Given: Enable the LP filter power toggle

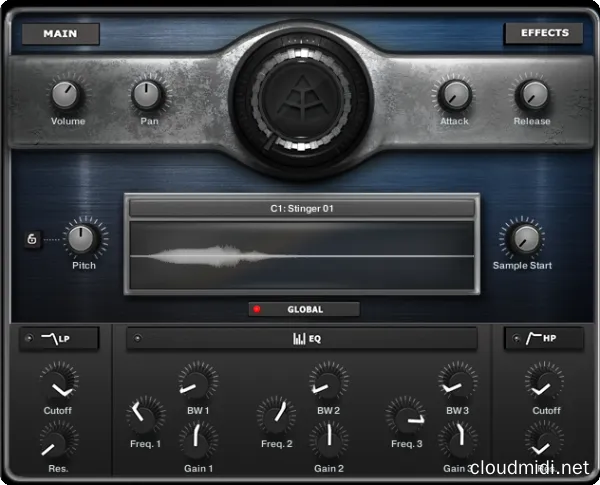Looking at the screenshot, I should (x=29, y=338).
